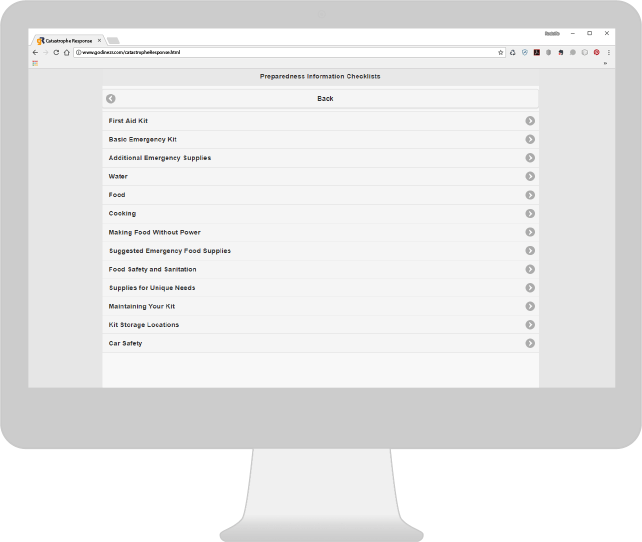Expand the Food row chevron
642x542 pixels.
[x=530, y=195]
